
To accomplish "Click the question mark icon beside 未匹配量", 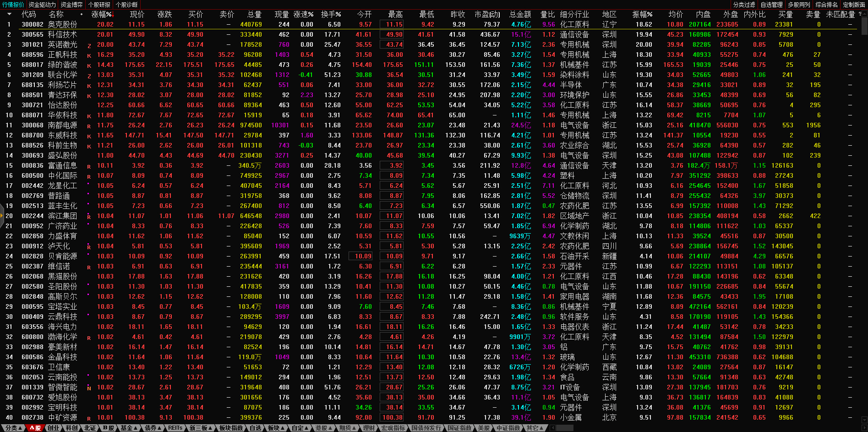I will click(x=860, y=14).
